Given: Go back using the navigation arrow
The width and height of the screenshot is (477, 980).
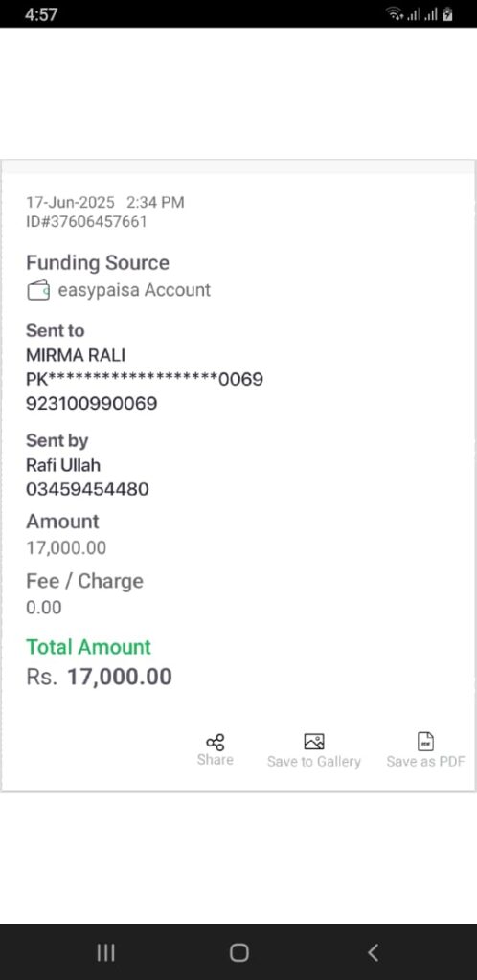Looking at the screenshot, I should [x=373, y=952].
